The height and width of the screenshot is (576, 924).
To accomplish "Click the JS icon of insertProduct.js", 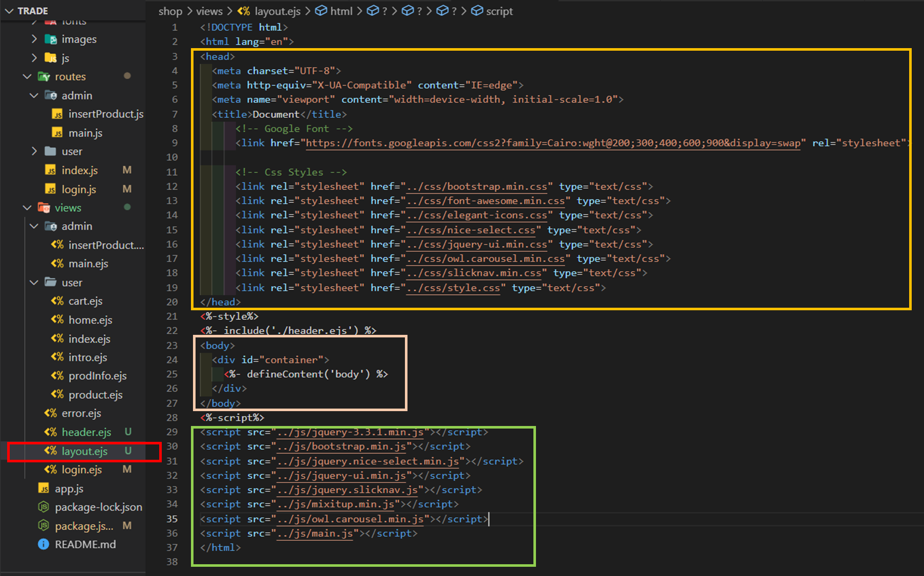I will pos(57,114).
